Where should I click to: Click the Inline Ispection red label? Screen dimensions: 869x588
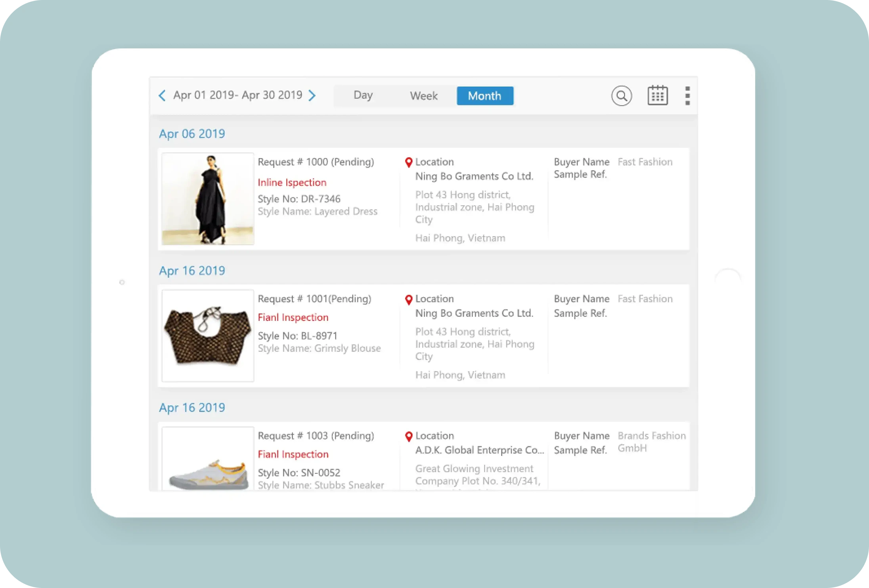292,183
